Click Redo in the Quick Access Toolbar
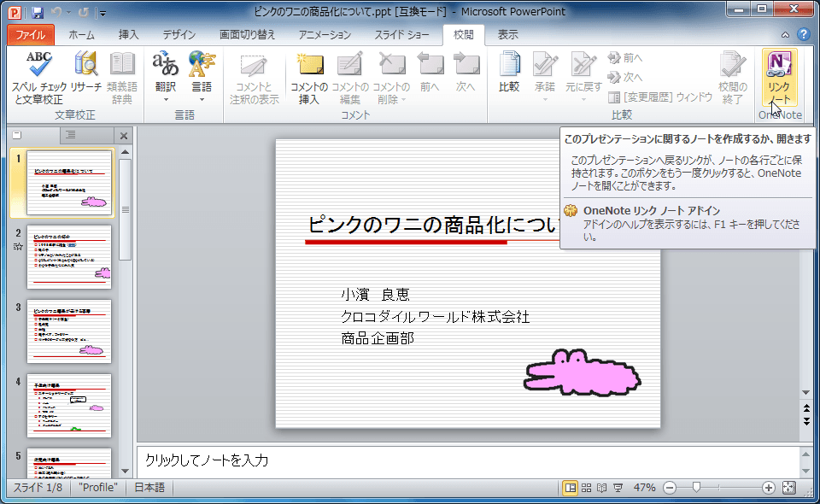 (83, 12)
